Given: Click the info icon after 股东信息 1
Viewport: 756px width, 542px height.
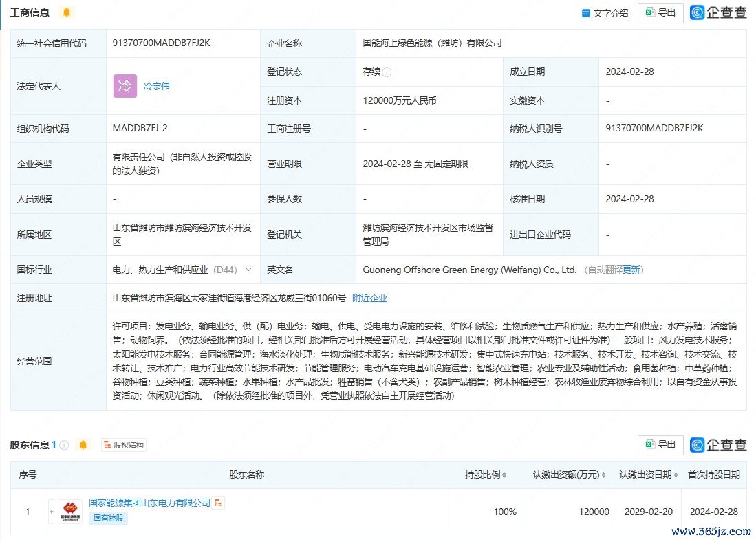Looking at the screenshot, I should [x=64, y=445].
